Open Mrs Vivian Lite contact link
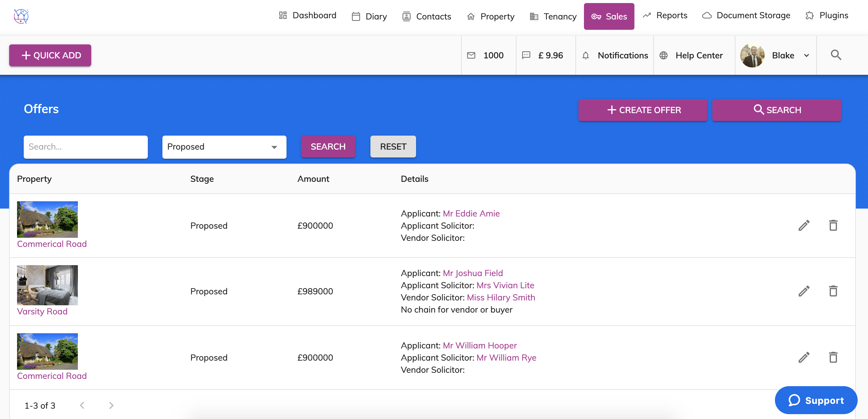 point(505,285)
